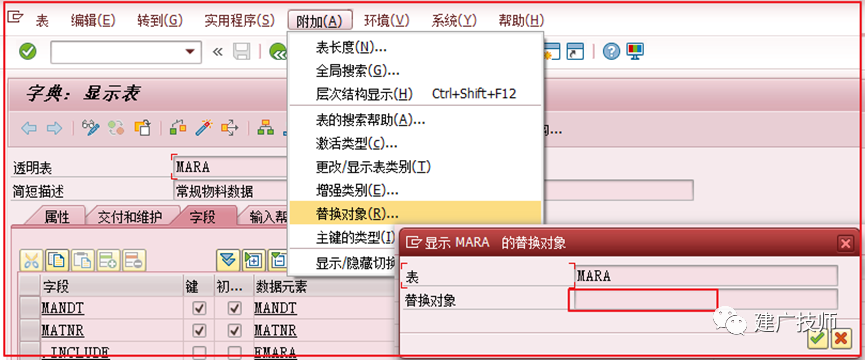The height and width of the screenshot is (360, 865).
Task: Select 替换对象(R)... menu entry
Action: click(x=416, y=213)
